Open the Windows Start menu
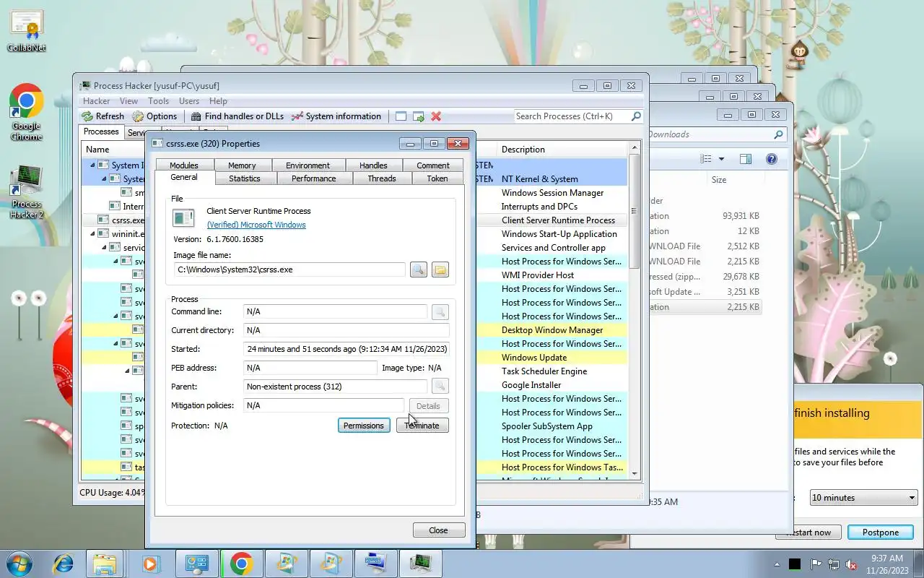The width and height of the screenshot is (924, 578). click(19, 563)
